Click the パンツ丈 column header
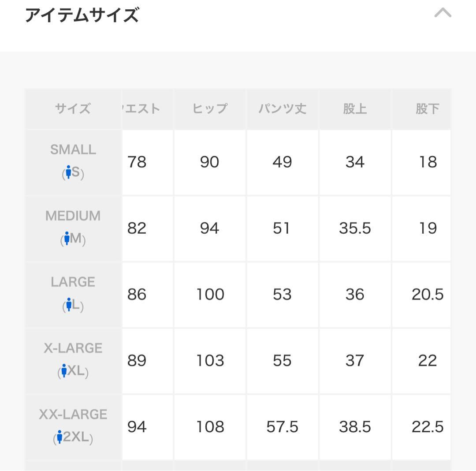Viewport: 476px width, 471px height. [282, 108]
